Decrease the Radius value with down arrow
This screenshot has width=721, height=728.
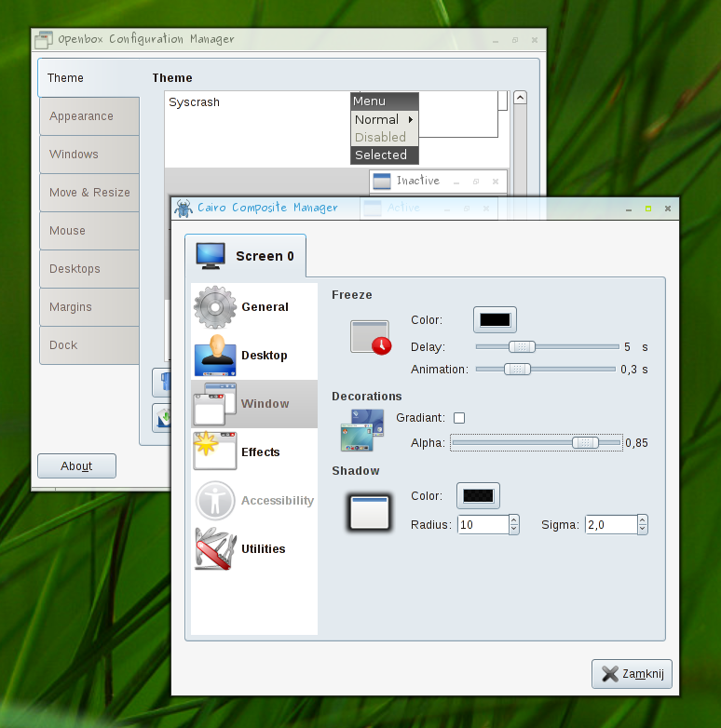pyautogui.click(x=514, y=530)
